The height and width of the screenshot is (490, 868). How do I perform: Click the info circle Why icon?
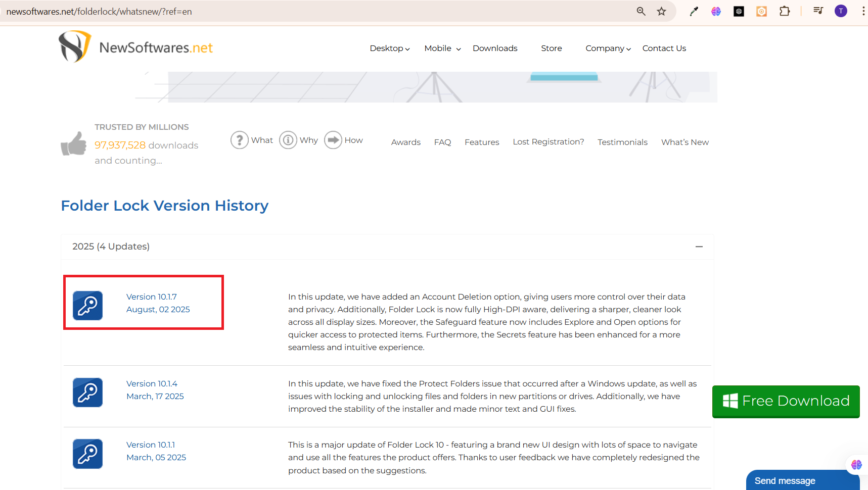[x=288, y=140]
